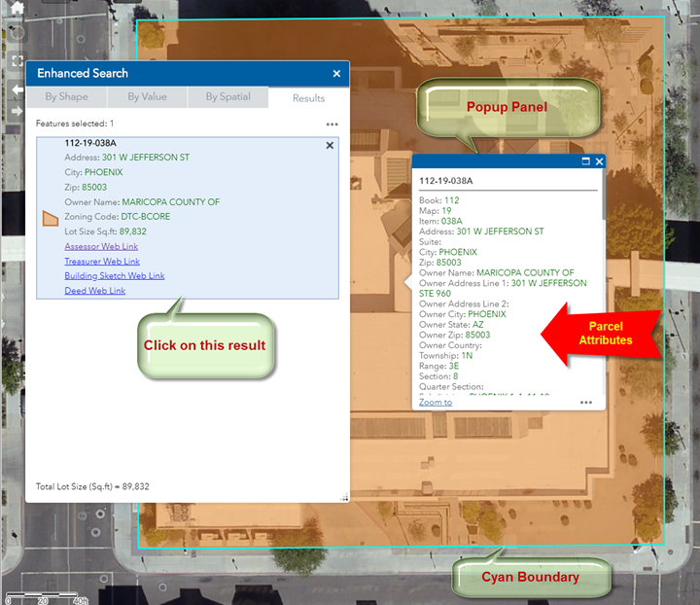The image size is (700, 605).
Task: Open the Treasurer Web Link
Action: pos(102,262)
